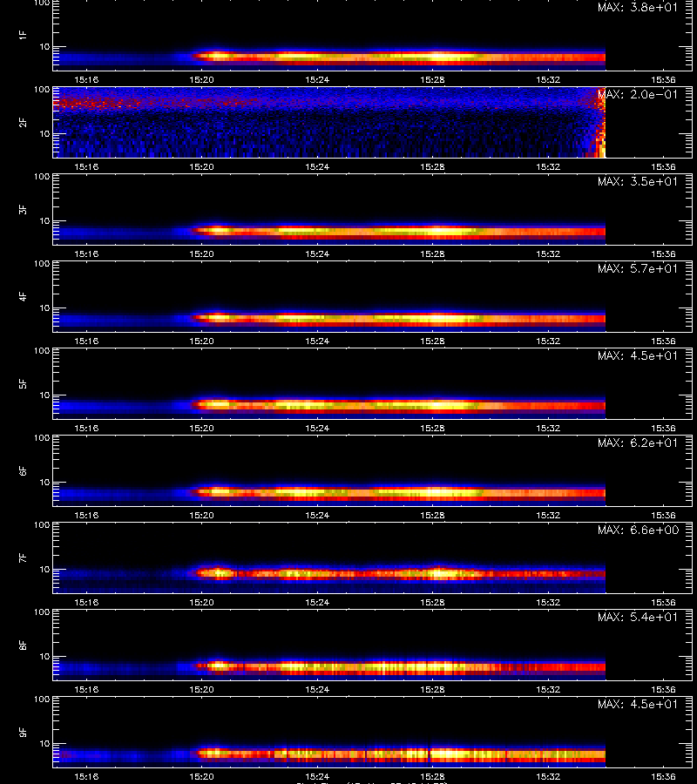Click the 15:20 time label below panel 2F

coord(201,166)
